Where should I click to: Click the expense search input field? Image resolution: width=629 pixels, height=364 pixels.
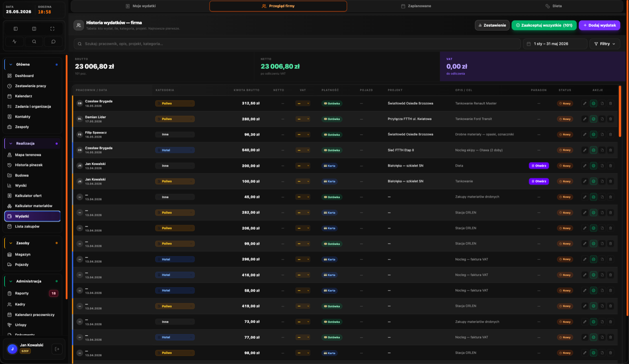297,44
